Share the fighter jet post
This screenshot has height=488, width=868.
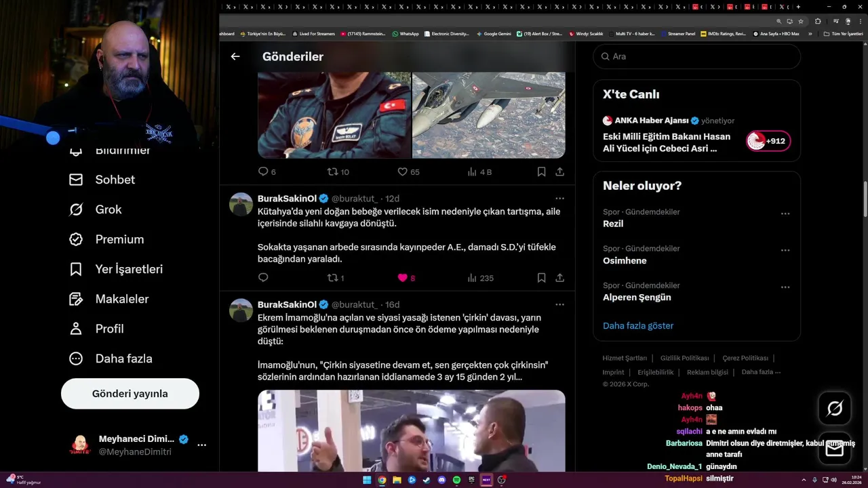point(559,172)
